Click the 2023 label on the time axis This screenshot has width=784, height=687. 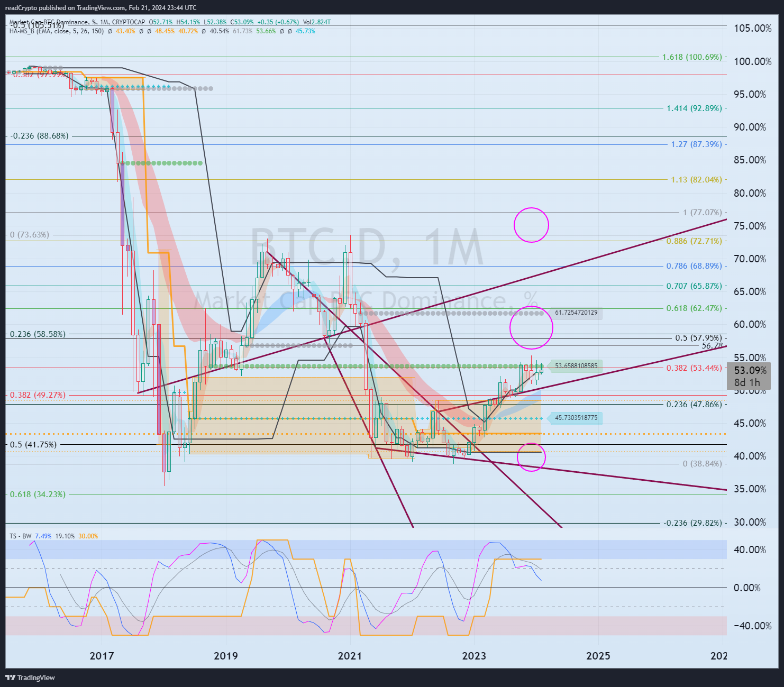(474, 656)
